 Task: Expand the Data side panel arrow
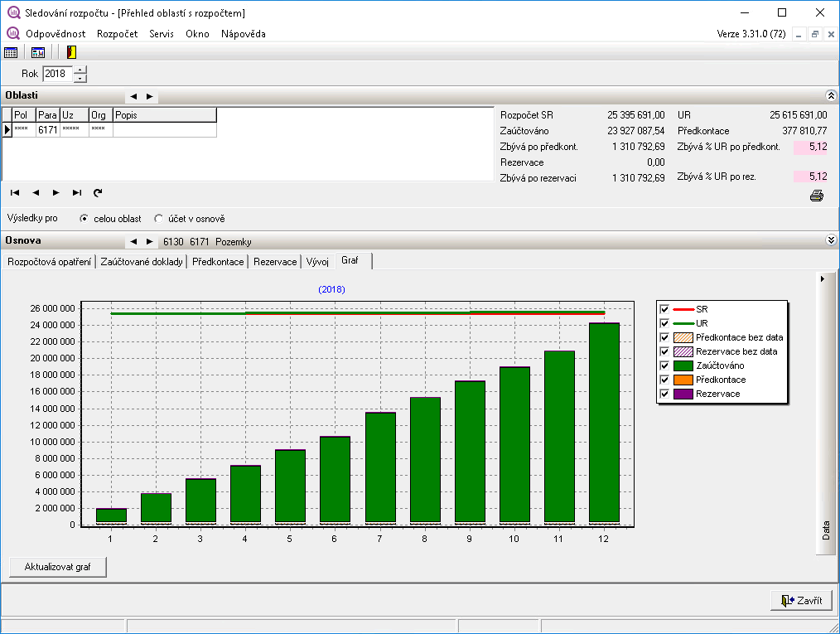point(822,279)
